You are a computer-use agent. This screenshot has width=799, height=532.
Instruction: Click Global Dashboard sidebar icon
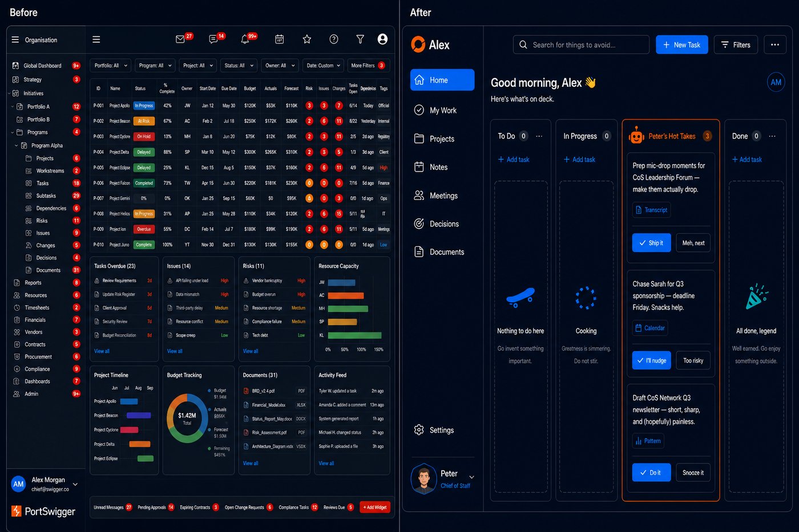pyautogui.click(x=15, y=66)
